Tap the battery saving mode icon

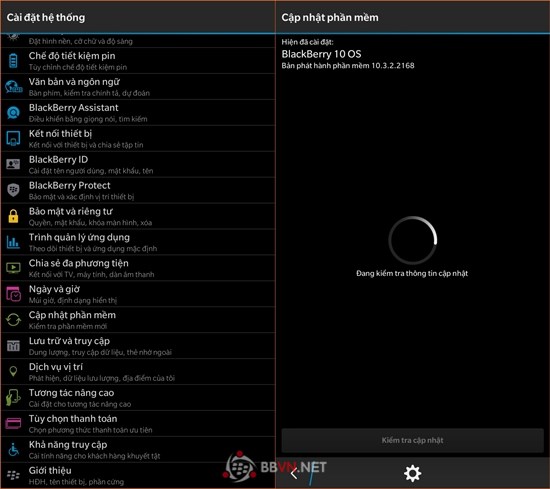click(x=13, y=61)
